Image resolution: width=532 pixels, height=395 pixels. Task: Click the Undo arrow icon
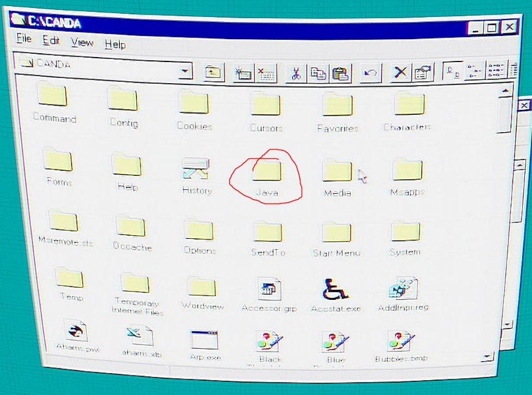coord(370,73)
